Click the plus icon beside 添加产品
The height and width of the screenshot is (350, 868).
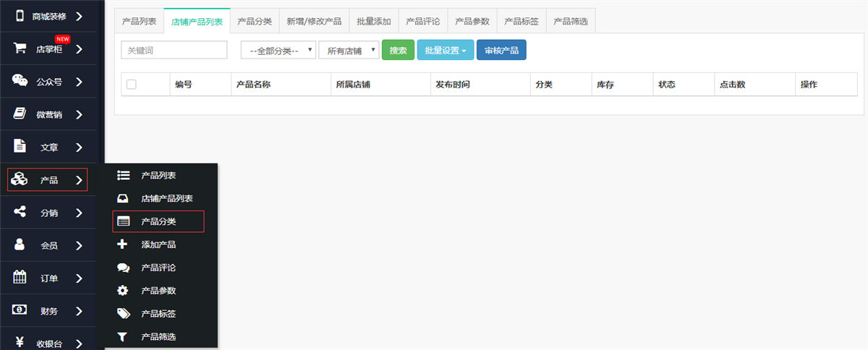pos(123,244)
